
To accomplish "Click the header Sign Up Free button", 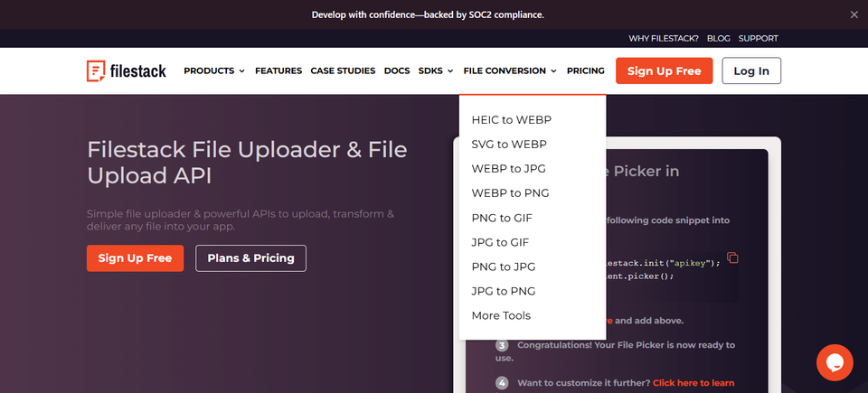I will pos(664,70).
